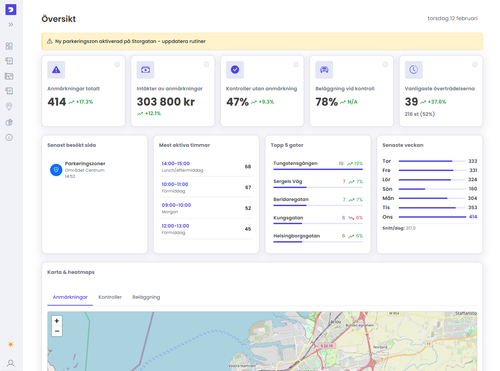This screenshot has height=371, width=500.
Task: Select the 09:00-10:00 active hour row
Action: tap(206, 208)
